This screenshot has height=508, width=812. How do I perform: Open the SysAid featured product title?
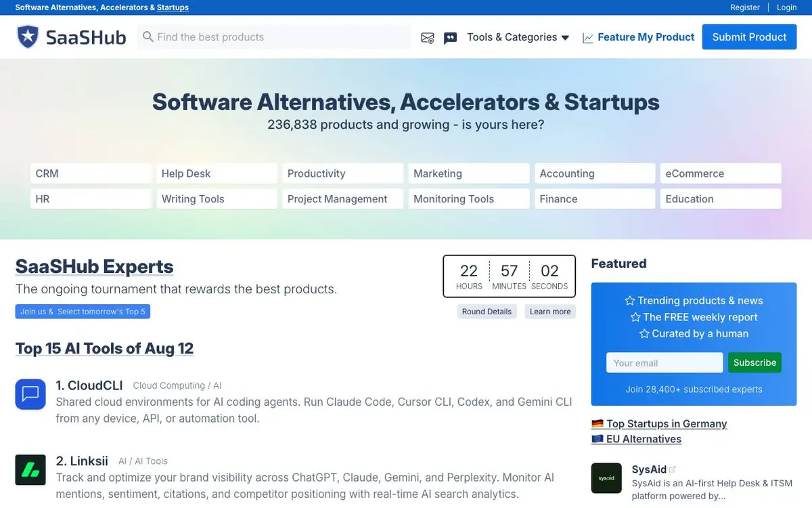click(x=649, y=469)
